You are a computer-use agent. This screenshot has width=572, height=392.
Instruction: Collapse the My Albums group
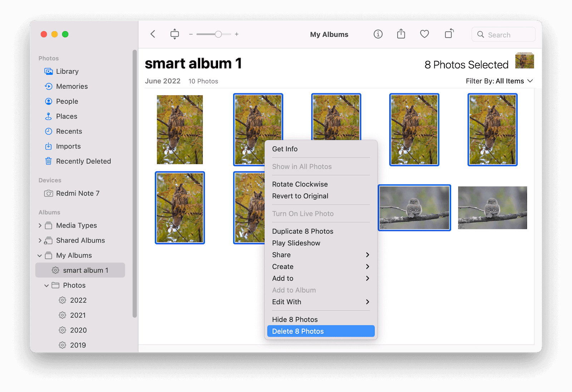[x=40, y=255]
